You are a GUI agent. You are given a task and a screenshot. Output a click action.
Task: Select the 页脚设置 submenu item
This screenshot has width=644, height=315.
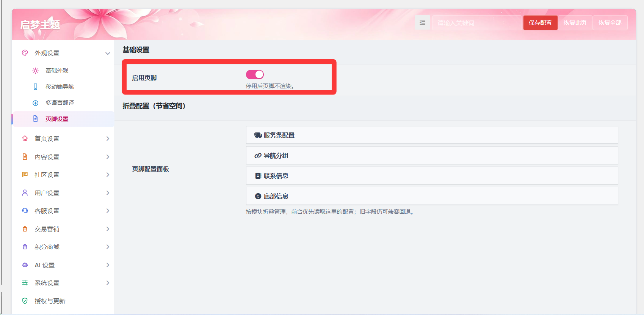click(63, 119)
